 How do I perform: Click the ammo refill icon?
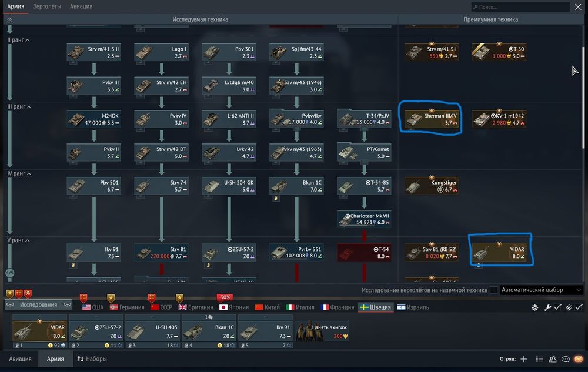pos(569,307)
